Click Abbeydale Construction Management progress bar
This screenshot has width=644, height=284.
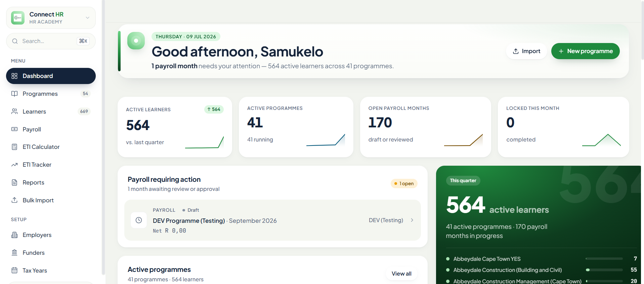pyautogui.click(x=604, y=281)
